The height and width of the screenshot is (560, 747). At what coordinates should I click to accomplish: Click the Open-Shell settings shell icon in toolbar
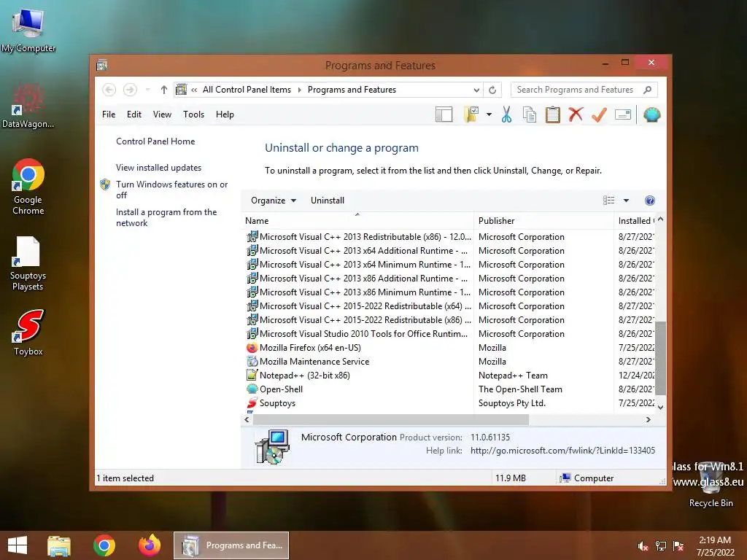pos(651,114)
